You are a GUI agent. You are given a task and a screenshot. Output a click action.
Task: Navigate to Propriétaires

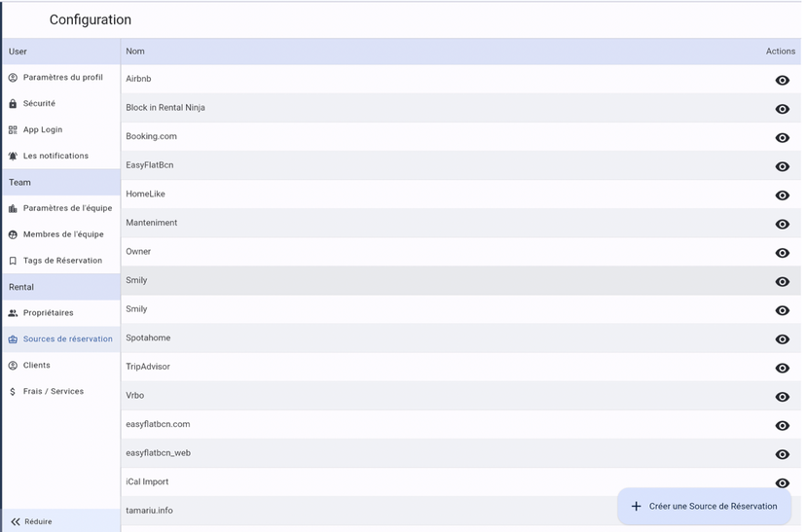61,313
